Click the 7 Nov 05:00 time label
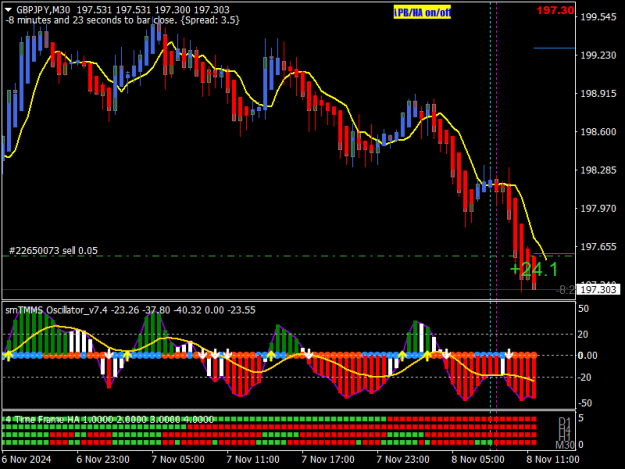The height and width of the screenshot is (469, 625). (178, 459)
